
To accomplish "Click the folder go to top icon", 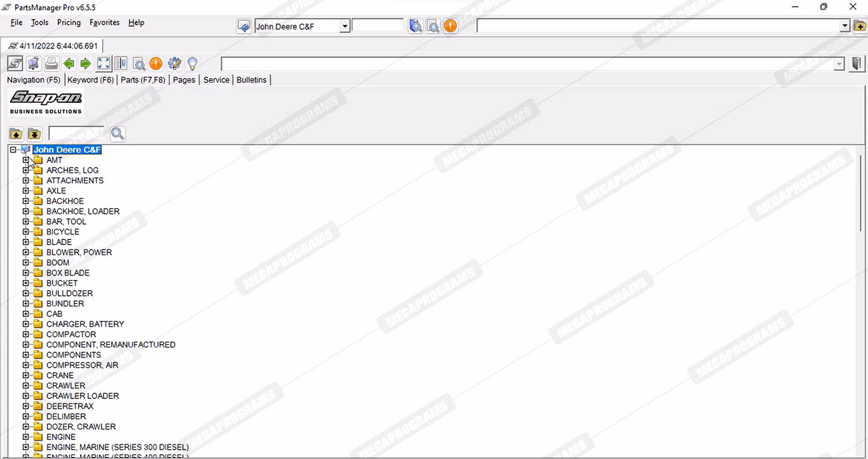I will click(x=34, y=133).
